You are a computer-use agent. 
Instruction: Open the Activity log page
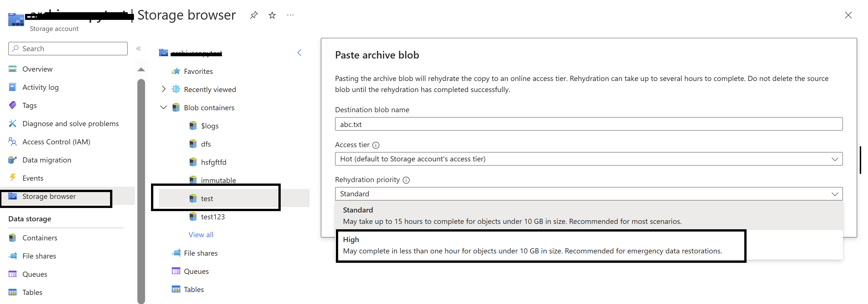coord(40,87)
